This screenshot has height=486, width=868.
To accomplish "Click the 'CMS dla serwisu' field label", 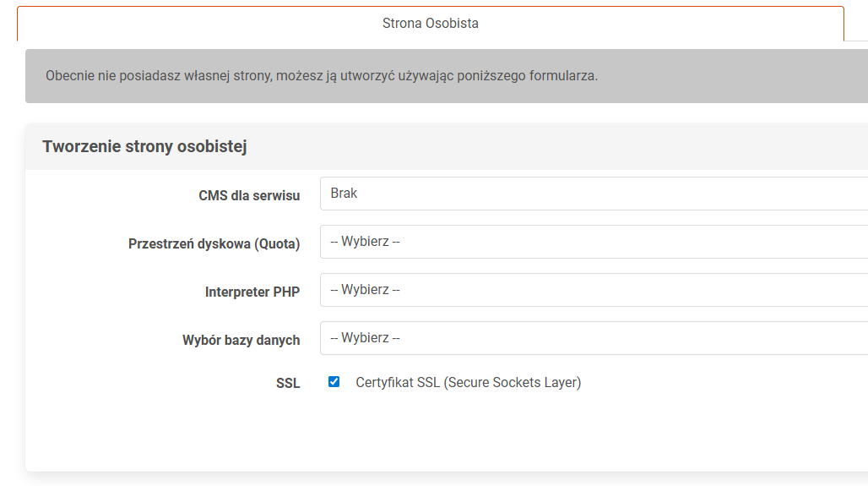I will (x=249, y=195).
